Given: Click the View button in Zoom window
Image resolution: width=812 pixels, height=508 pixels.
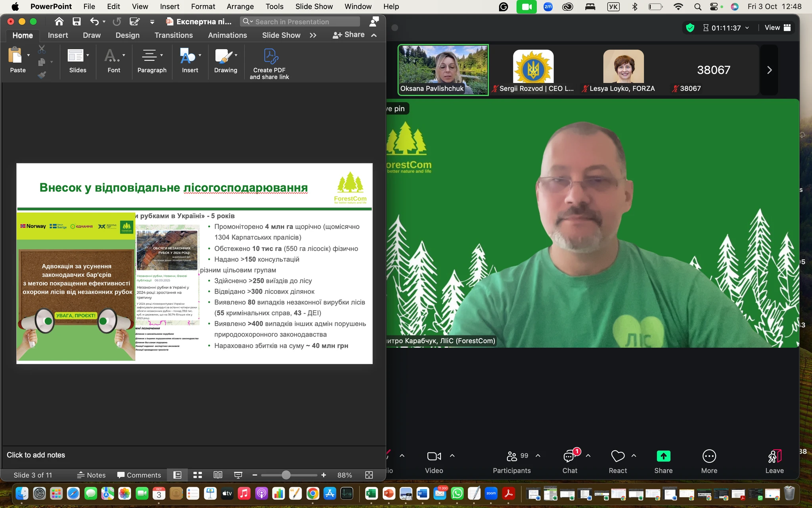Looking at the screenshot, I should click(778, 27).
